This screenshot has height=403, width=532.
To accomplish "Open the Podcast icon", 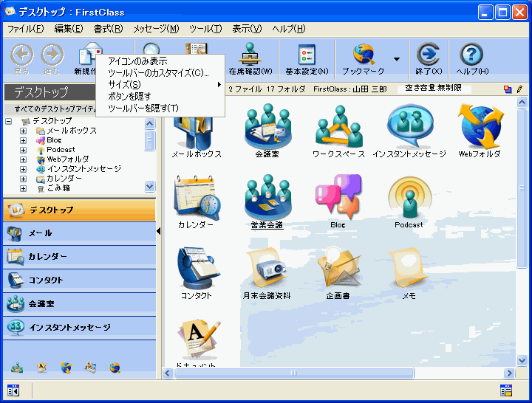I will click(x=409, y=198).
